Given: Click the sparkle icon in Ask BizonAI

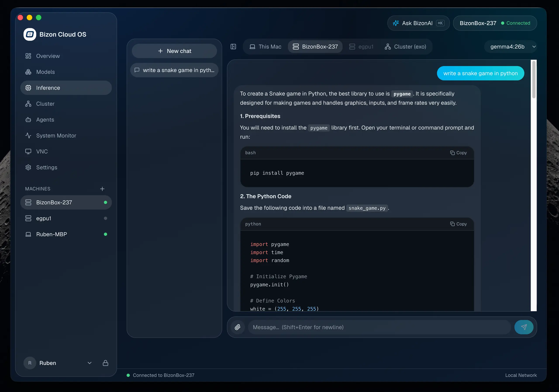Looking at the screenshot, I should tap(396, 23).
